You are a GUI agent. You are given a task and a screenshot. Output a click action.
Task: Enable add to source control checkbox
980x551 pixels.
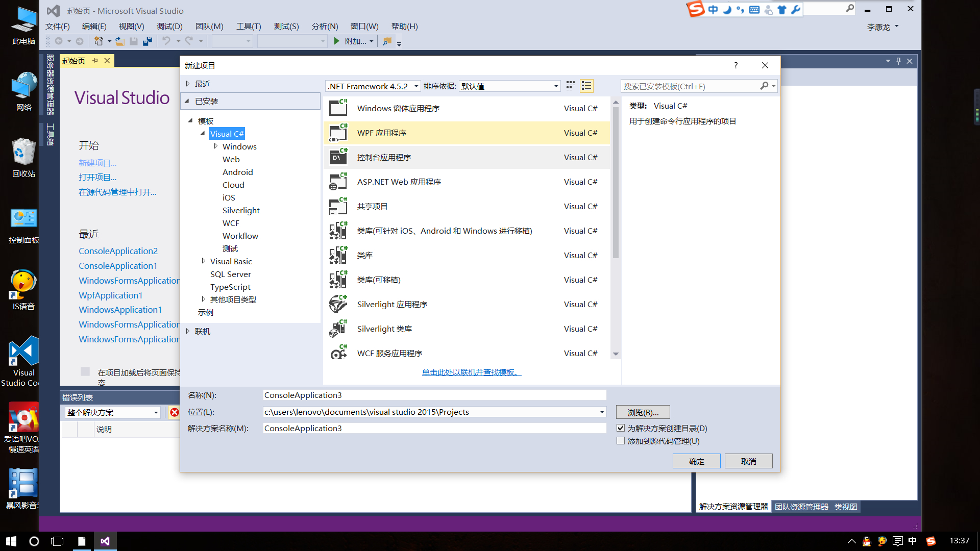click(621, 441)
